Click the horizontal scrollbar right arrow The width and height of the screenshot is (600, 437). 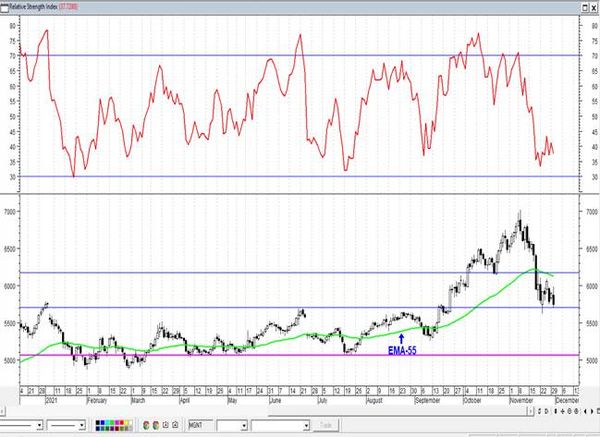click(x=531, y=411)
